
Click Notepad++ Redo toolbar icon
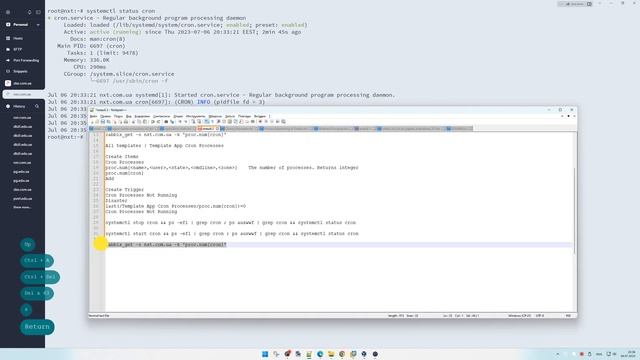point(158,122)
